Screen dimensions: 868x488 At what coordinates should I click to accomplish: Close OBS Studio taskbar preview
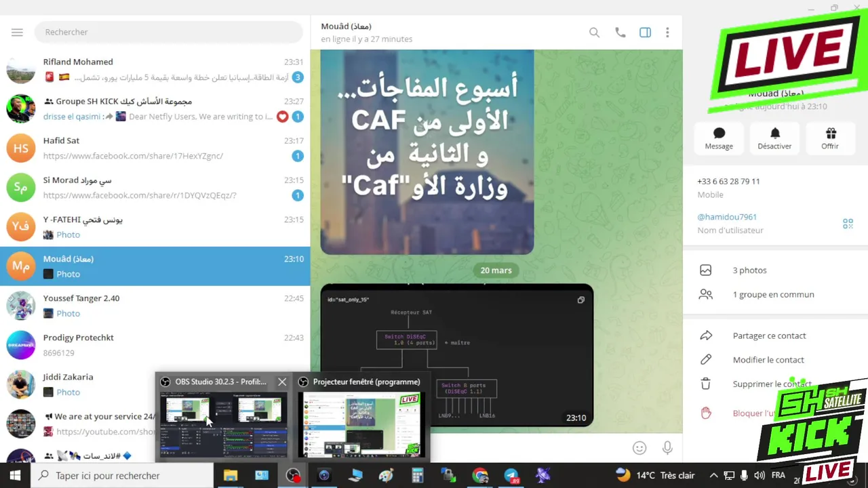click(282, 382)
